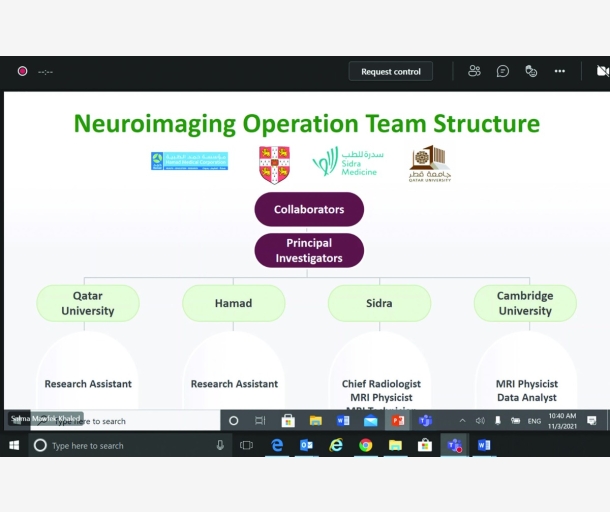
Task: Select the Collaborators box on slide
Action: click(x=309, y=209)
